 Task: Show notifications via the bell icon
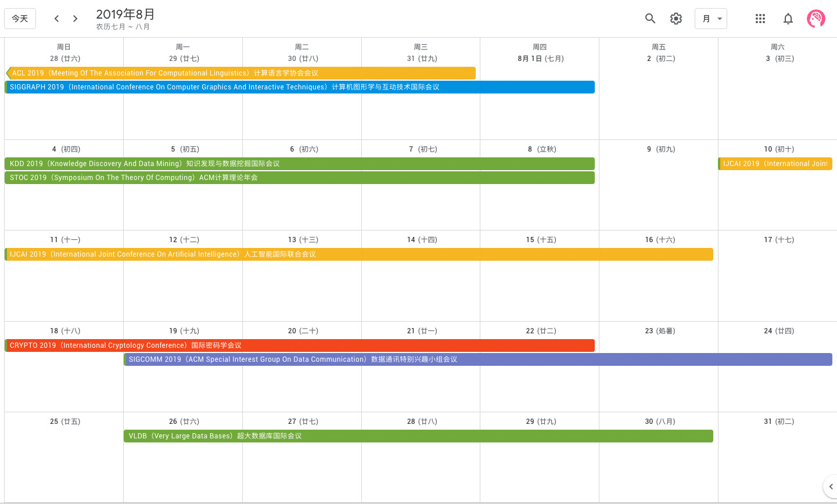788,19
